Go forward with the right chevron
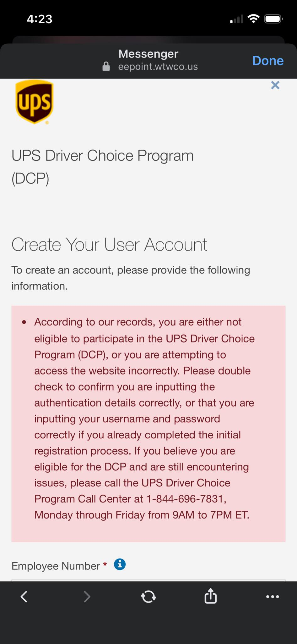Viewport: 297px width, 644px height. 87,597
